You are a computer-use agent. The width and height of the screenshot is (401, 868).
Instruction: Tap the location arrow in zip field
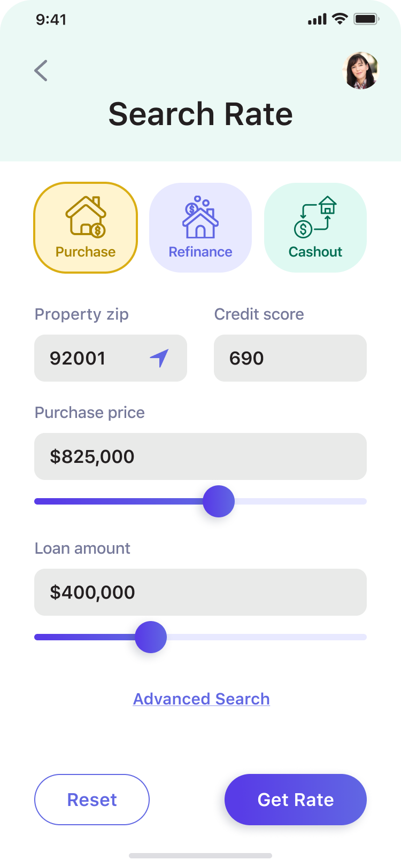click(x=159, y=358)
